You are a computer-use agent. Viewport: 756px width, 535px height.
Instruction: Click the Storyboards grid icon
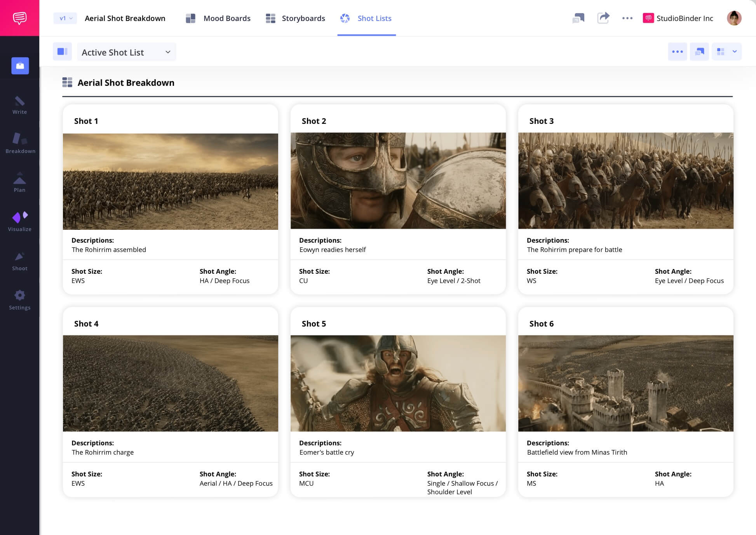[270, 18]
